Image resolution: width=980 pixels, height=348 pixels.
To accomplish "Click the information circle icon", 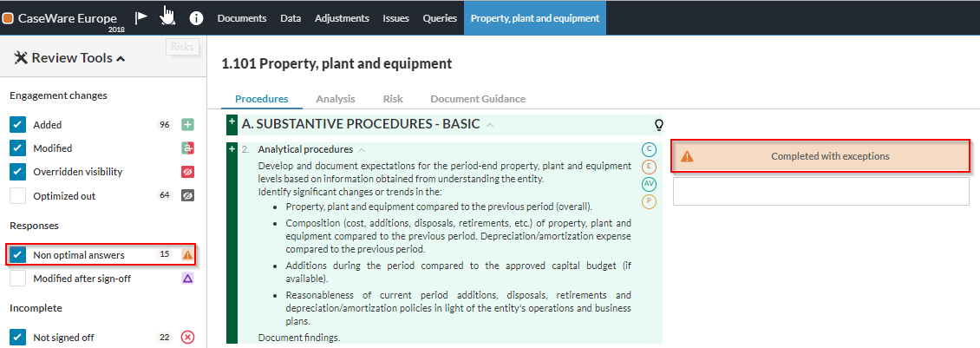I will (x=196, y=17).
